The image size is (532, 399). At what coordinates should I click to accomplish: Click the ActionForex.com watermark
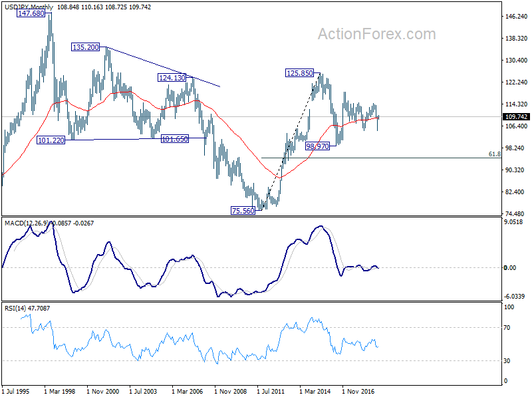(x=376, y=34)
